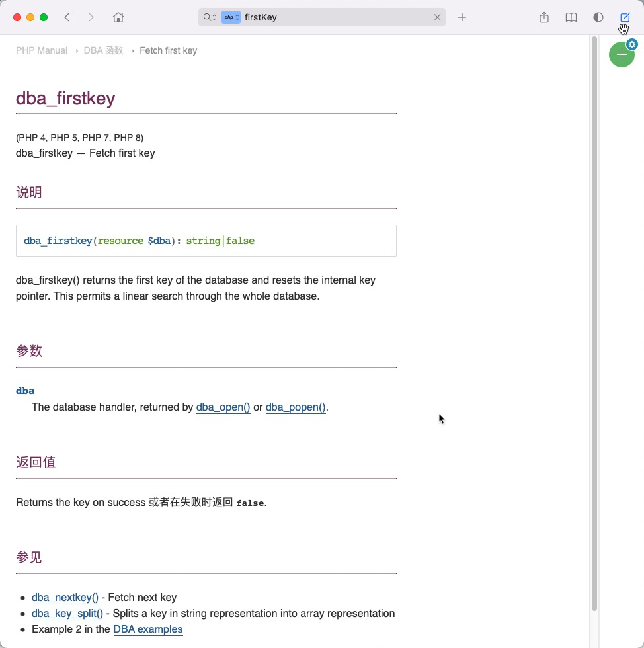Click the bold dba parameter name
Screen dimensions: 644x648
click(x=25, y=391)
